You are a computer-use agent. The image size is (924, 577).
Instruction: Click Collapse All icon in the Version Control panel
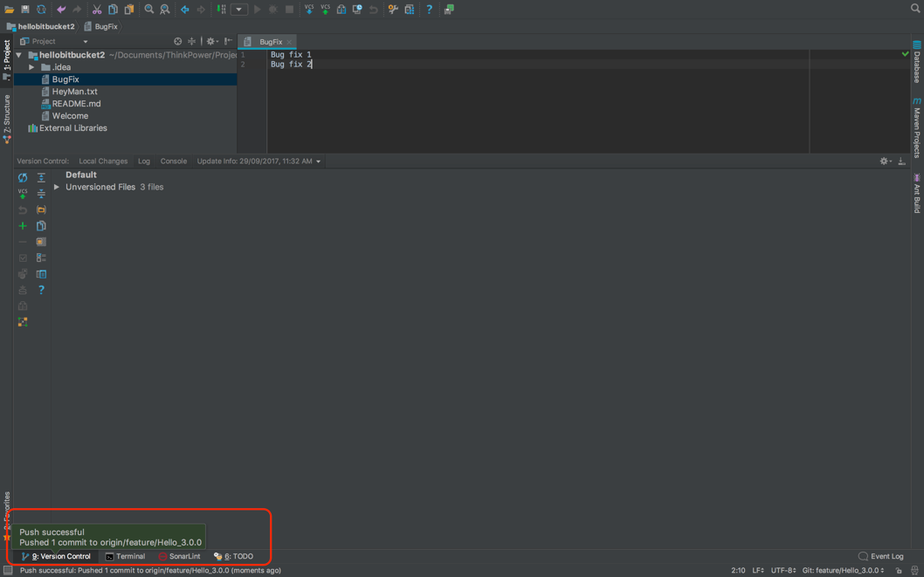(41, 194)
